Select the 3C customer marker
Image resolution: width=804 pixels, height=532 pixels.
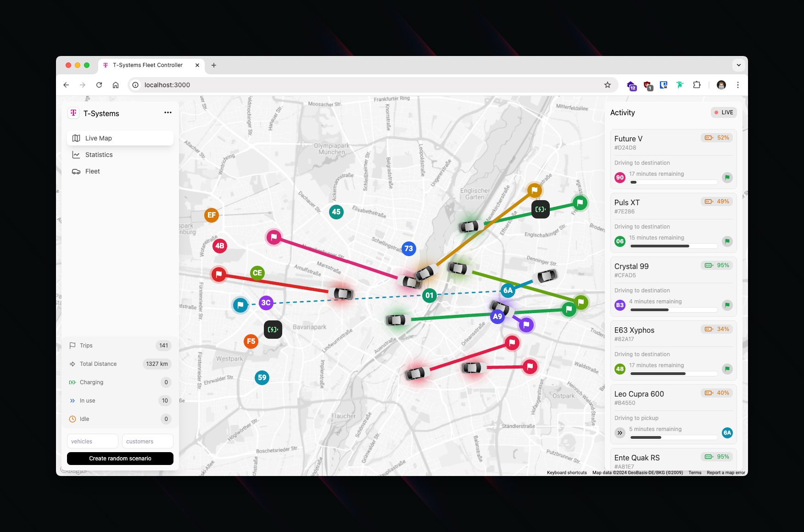[x=266, y=302]
